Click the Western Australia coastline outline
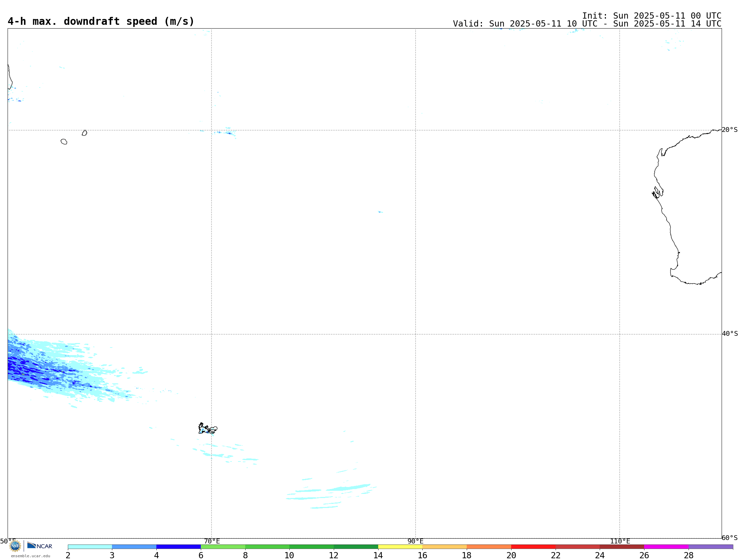The height and width of the screenshot is (560, 744). point(687,207)
